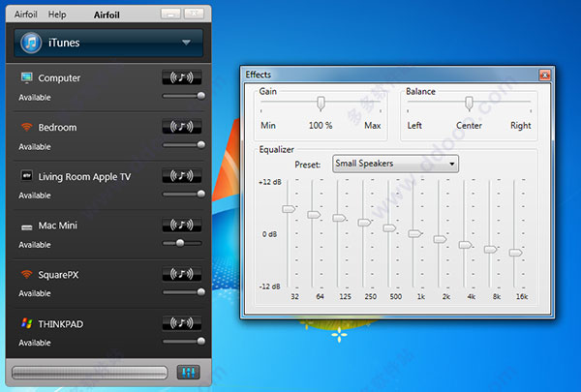
Task: Click the Bedroom AirPort Express icon
Action: click(27, 127)
